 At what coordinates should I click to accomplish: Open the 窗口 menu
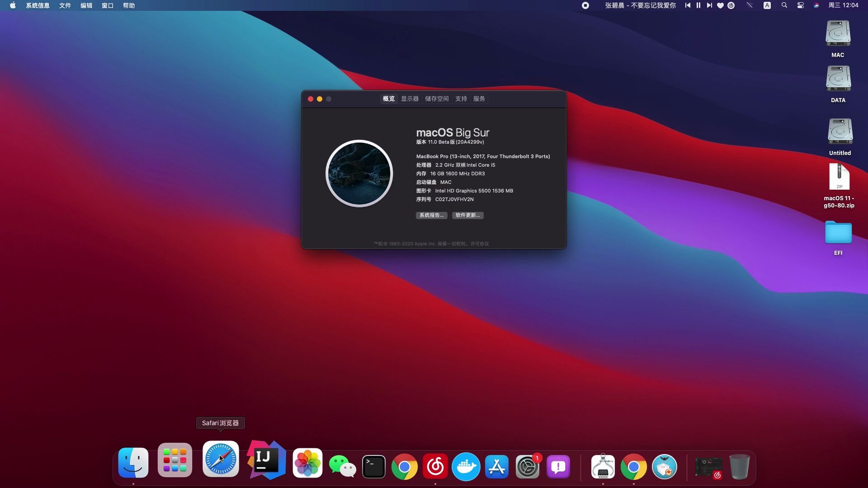(x=108, y=5)
